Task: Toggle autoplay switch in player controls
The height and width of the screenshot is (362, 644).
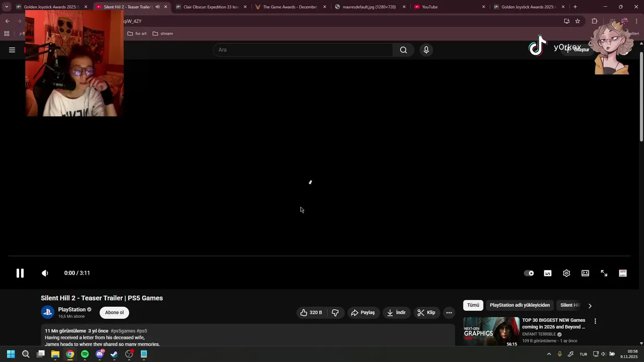Action: (529, 273)
